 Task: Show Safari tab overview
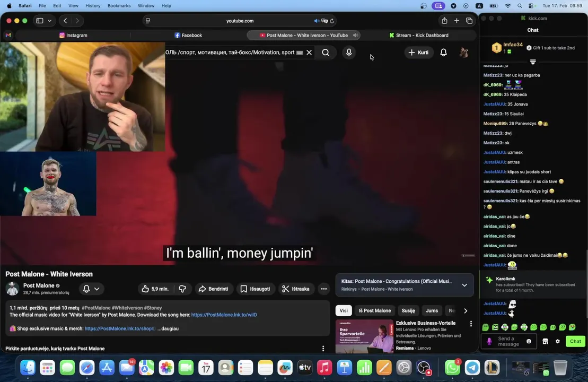(x=469, y=21)
